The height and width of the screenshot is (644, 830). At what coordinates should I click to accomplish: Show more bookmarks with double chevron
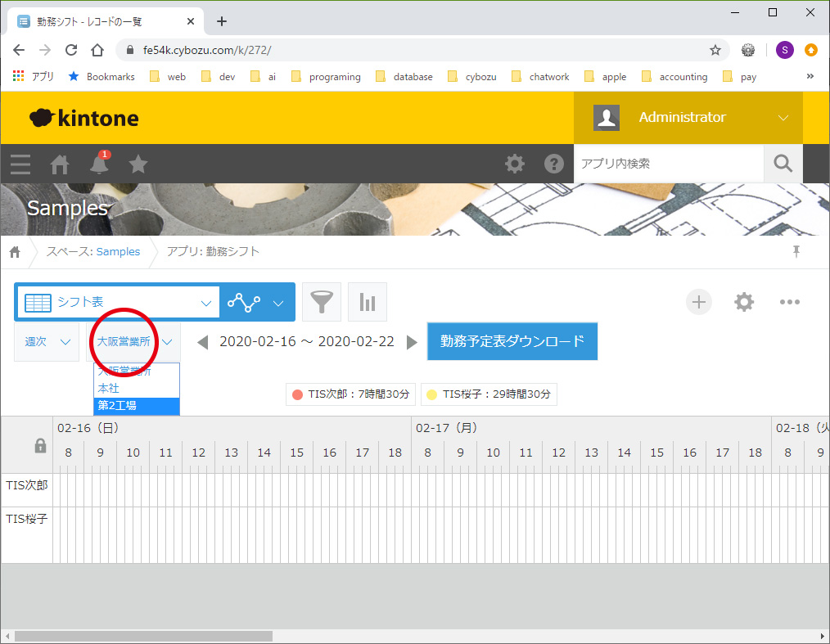[x=810, y=76]
